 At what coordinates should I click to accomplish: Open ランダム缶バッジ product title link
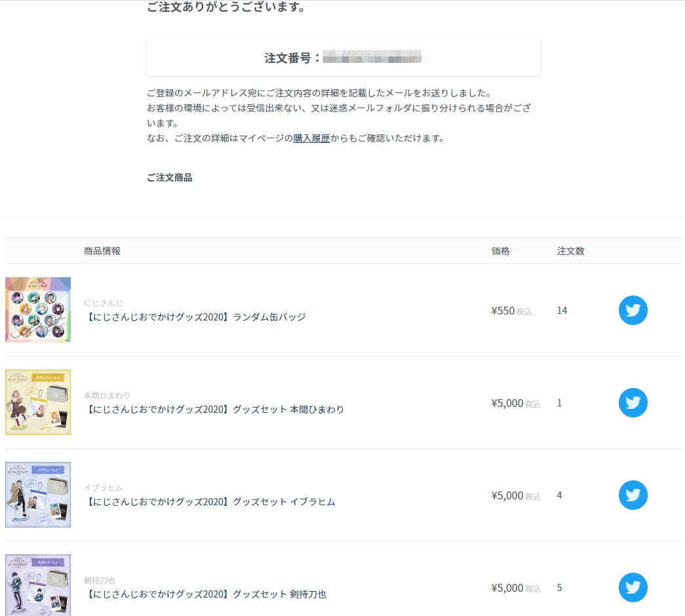tap(195, 317)
